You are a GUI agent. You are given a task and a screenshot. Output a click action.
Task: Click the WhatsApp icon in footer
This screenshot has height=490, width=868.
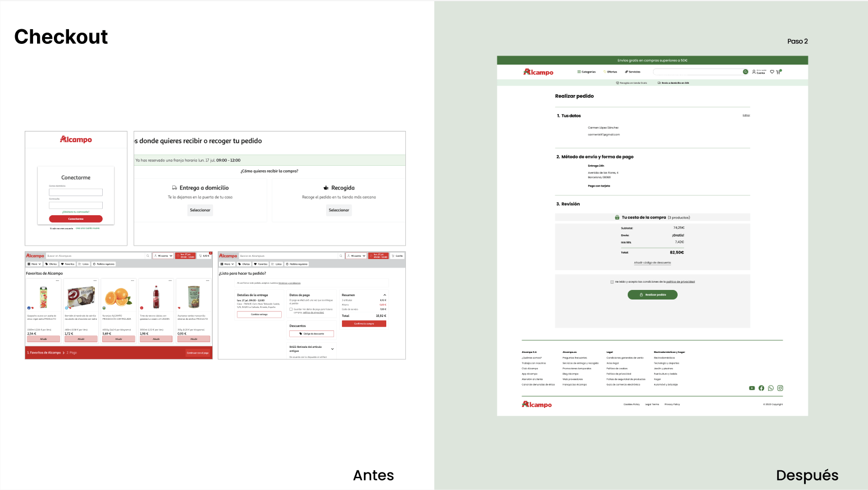[771, 388]
